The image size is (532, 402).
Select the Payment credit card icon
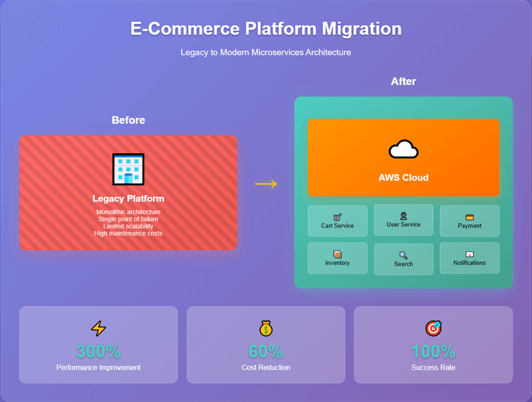[470, 217]
